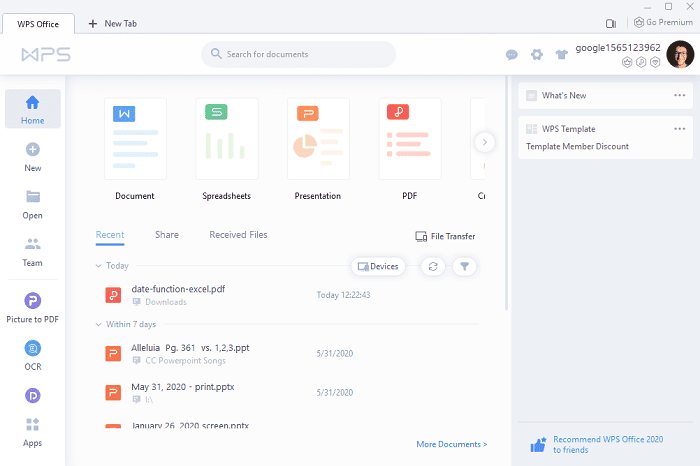
Task: Open the Open folder icon in the sidebar
Action: click(33, 196)
